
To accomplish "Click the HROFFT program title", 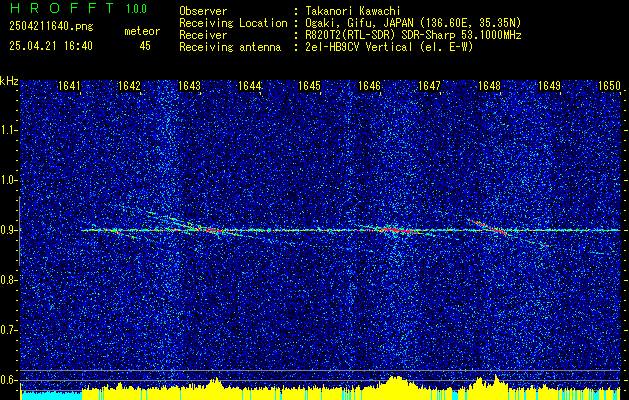I will [x=62, y=9].
